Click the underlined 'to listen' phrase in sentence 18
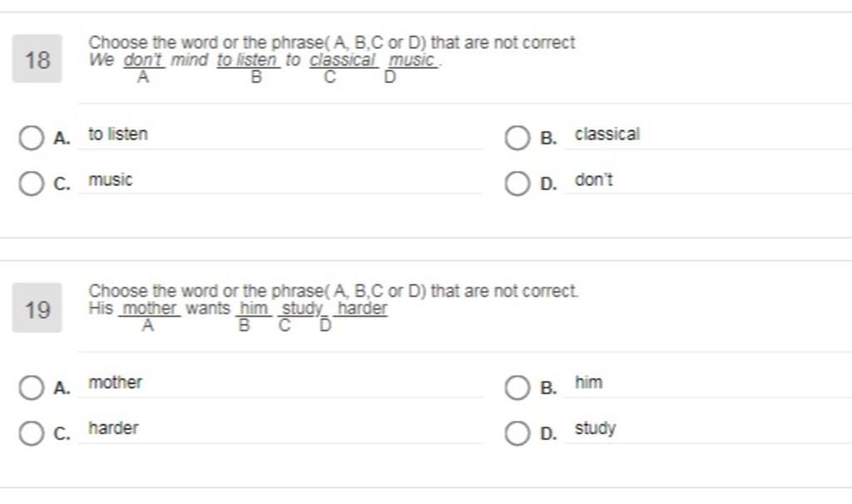852x504 pixels. (x=248, y=60)
